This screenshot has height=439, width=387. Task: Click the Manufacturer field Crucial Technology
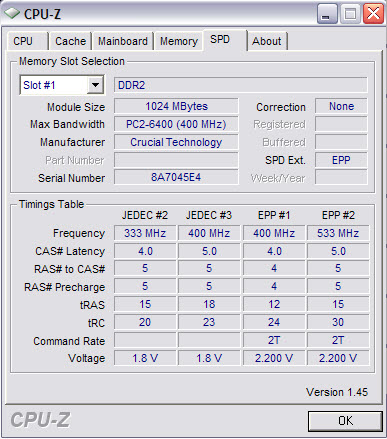pyautogui.click(x=176, y=142)
